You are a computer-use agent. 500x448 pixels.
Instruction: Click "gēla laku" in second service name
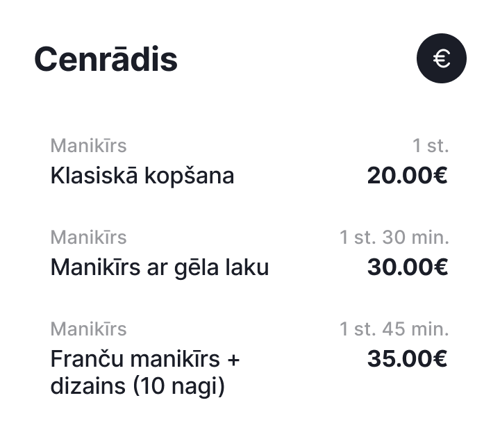click(x=222, y=268)
